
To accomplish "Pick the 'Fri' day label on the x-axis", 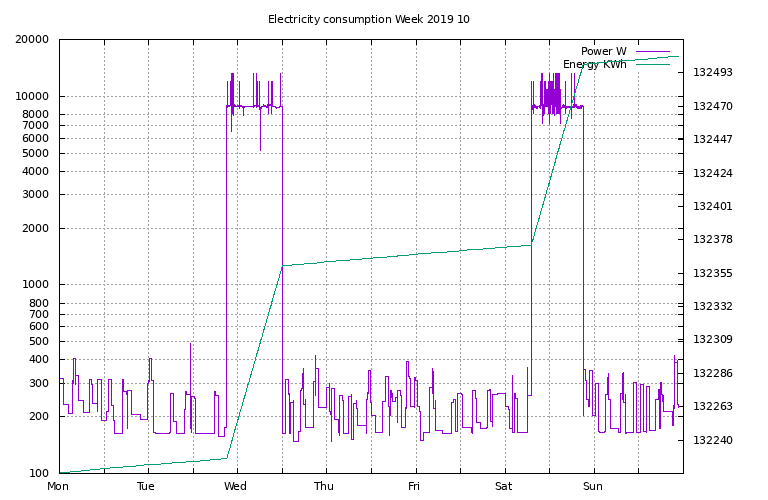I will (x=414, y=487).
